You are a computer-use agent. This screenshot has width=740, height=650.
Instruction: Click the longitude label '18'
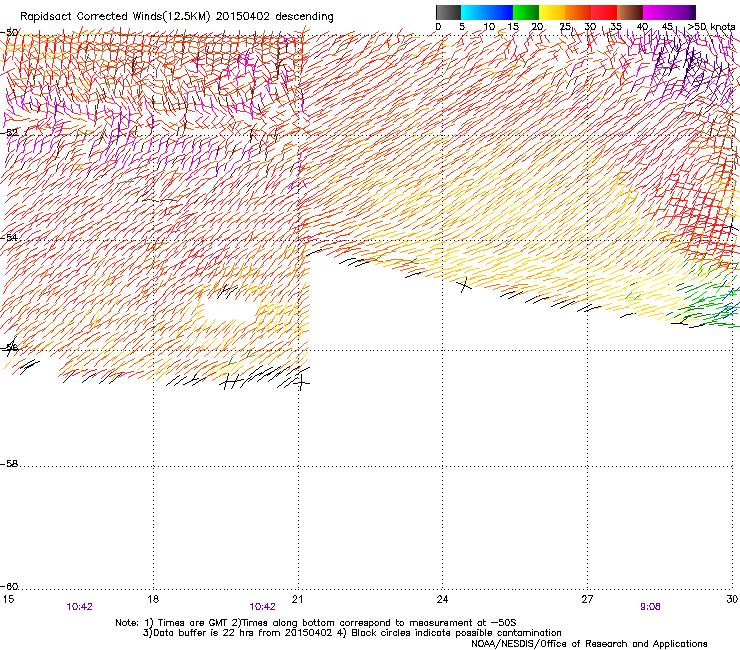[153, 599]
